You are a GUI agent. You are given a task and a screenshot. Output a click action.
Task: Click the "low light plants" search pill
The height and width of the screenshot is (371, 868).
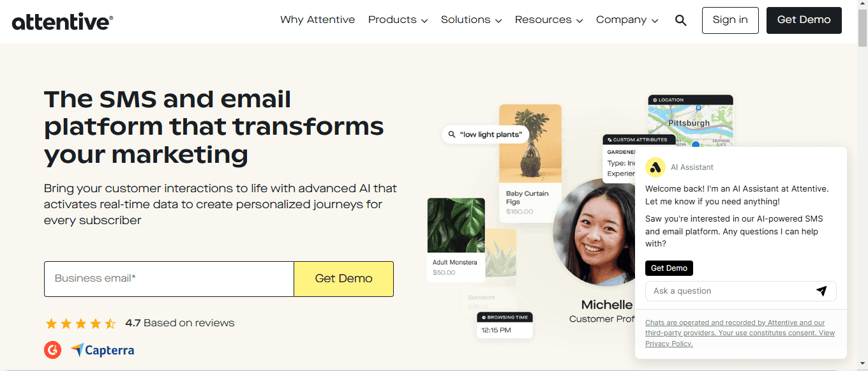coord(486,134)
